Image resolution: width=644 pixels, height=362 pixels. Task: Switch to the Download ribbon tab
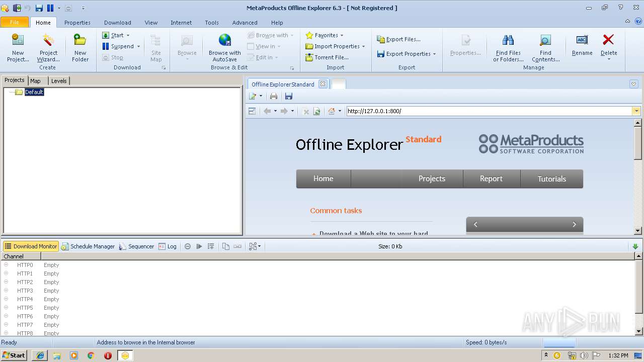pos(117,23)
